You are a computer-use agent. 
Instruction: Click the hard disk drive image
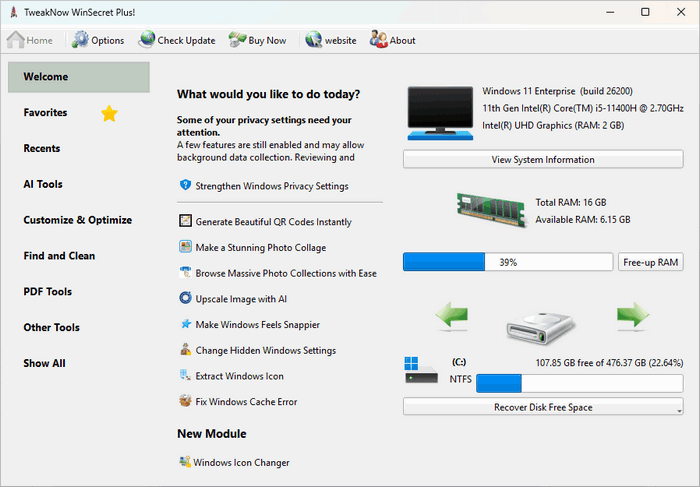541,328
